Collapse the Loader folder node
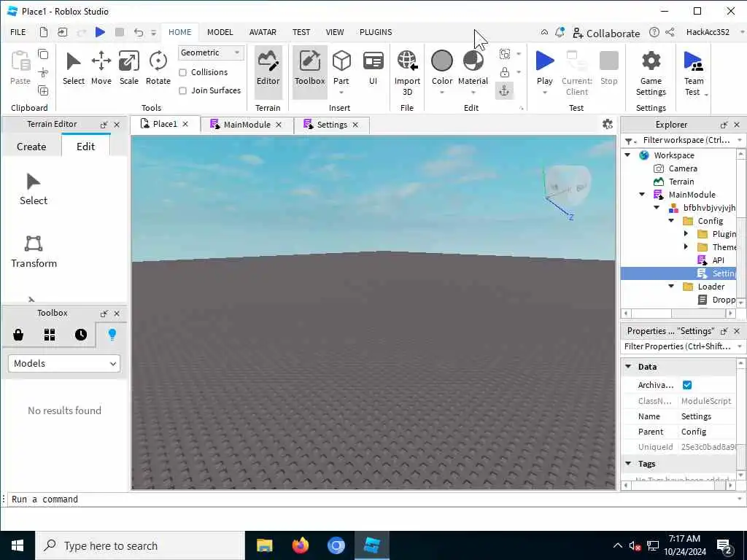This screenshot has width=747, height=560. tap(671, 286)
